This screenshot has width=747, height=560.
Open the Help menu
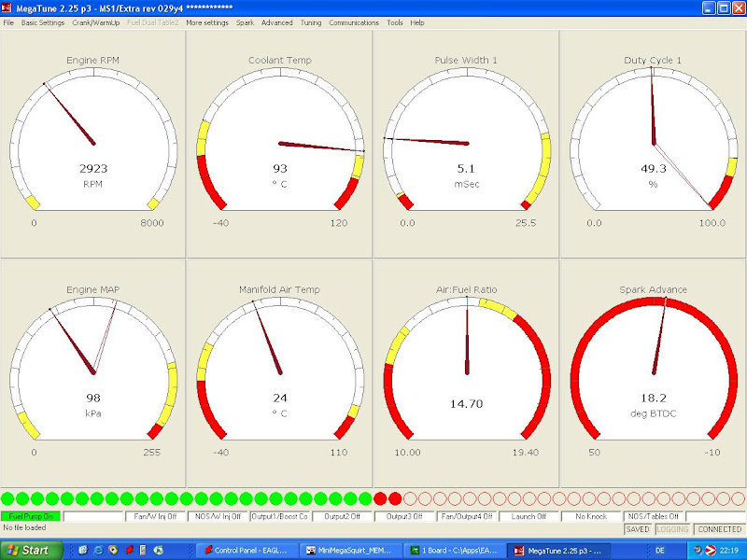[416, 22]
